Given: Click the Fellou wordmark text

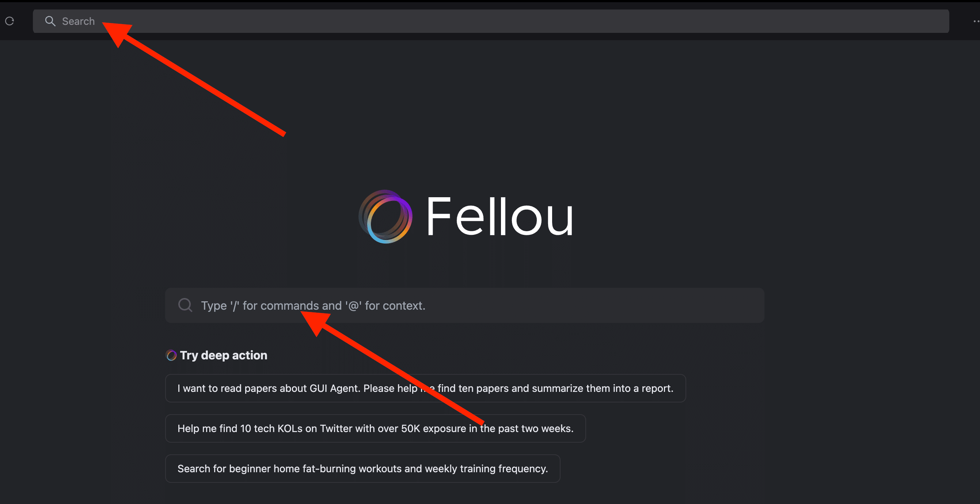Looking at the screenshot, I should tap(500, 217).
